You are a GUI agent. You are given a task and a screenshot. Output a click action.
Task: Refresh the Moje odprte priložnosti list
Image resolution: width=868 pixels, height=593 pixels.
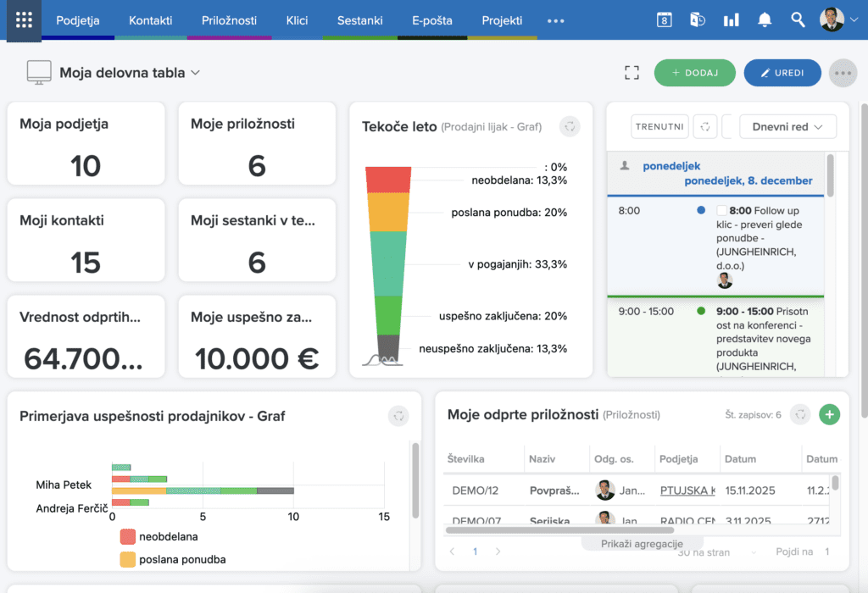(800, 414)
